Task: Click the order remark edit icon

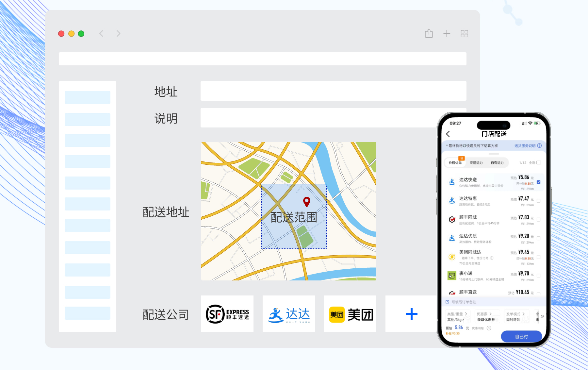Action: pos(447,302)
